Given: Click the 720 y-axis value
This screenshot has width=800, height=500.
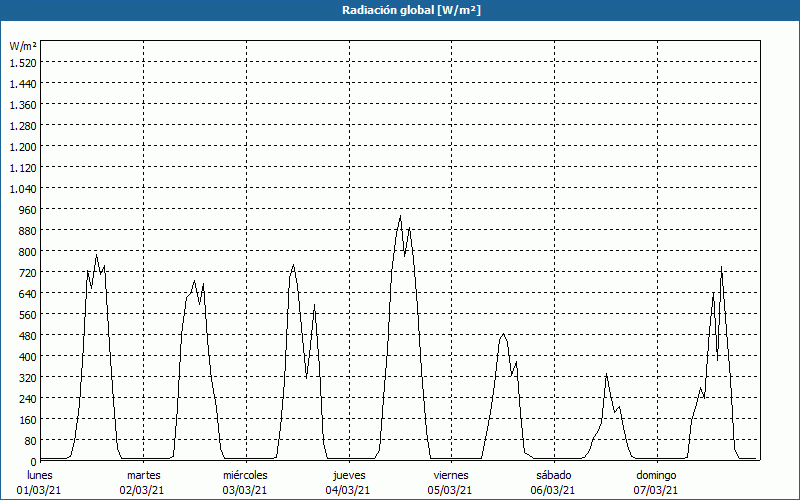Looking at the screenshot, I should point(28,273).
